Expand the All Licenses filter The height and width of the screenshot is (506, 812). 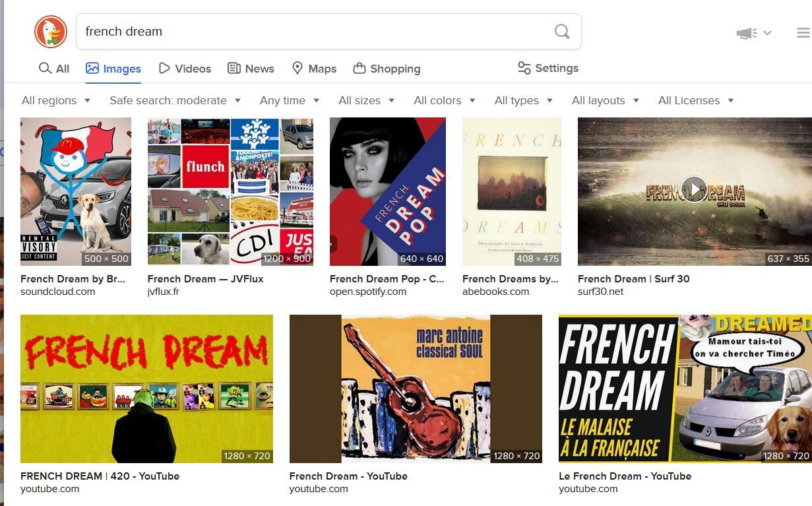click(x=696, y=100)
